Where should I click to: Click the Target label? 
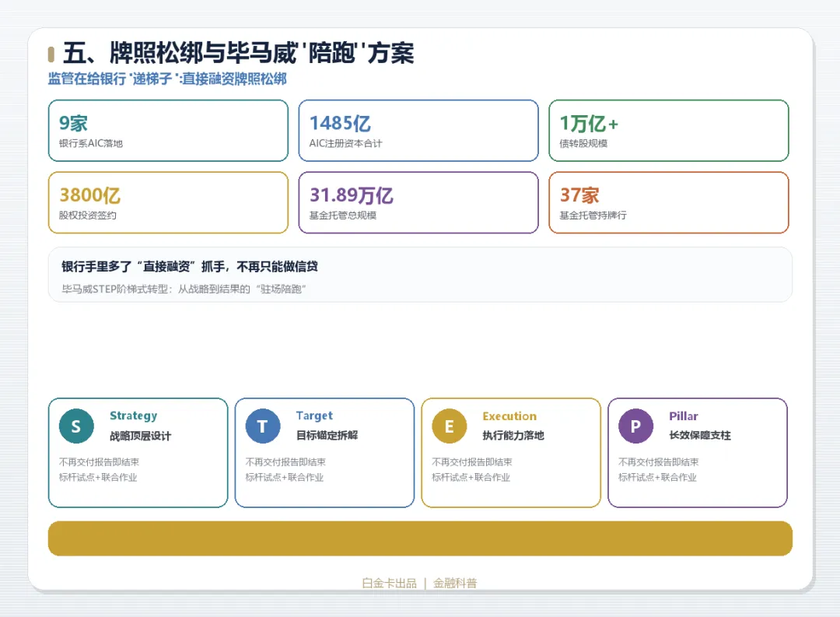[x=314, y=416]
